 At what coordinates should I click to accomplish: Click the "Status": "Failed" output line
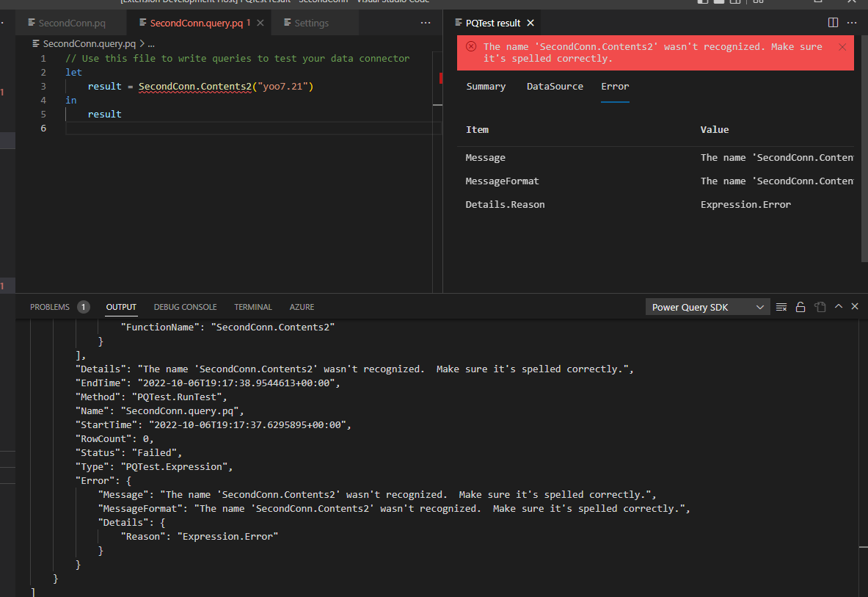point(128,453)
